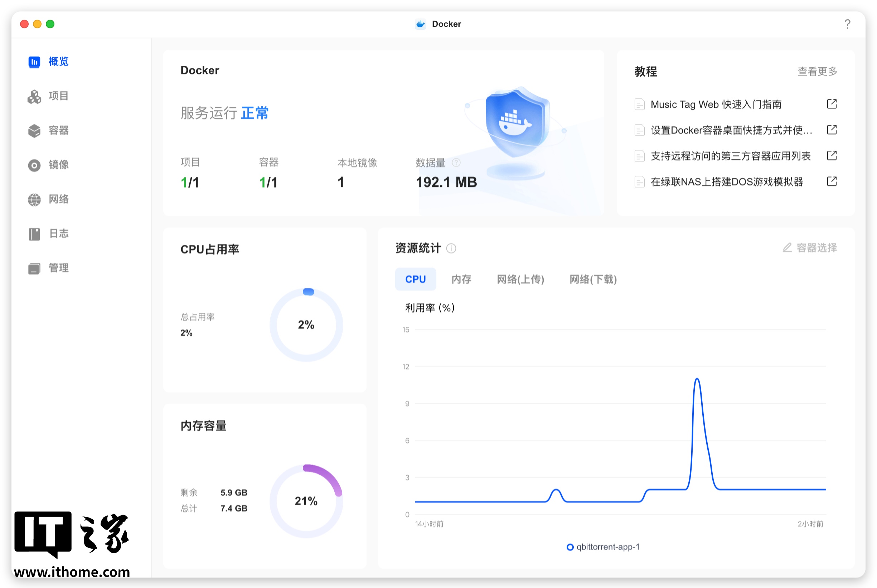Click the Docker shield illustration
The height and width of the screenshot is (588, 877).
click(517, 123)
